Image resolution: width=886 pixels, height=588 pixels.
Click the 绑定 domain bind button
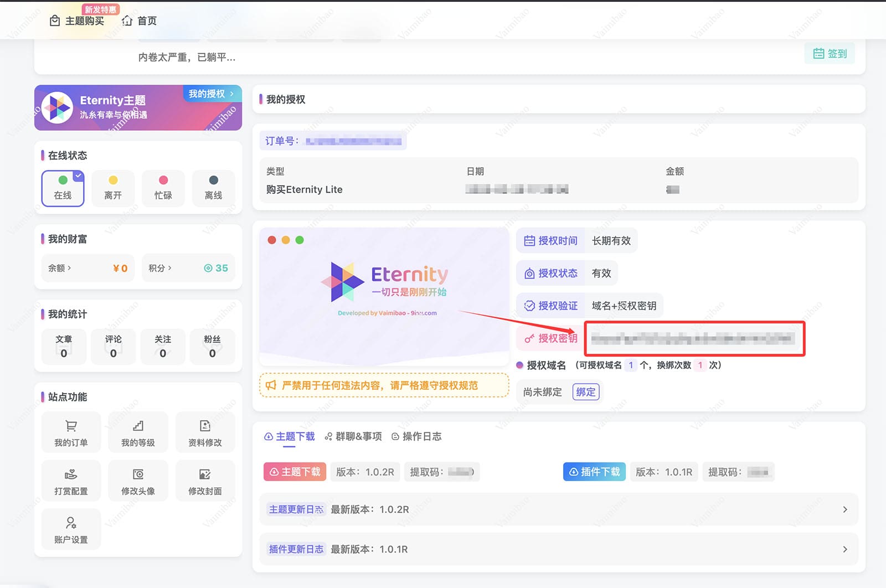point(585,392)
